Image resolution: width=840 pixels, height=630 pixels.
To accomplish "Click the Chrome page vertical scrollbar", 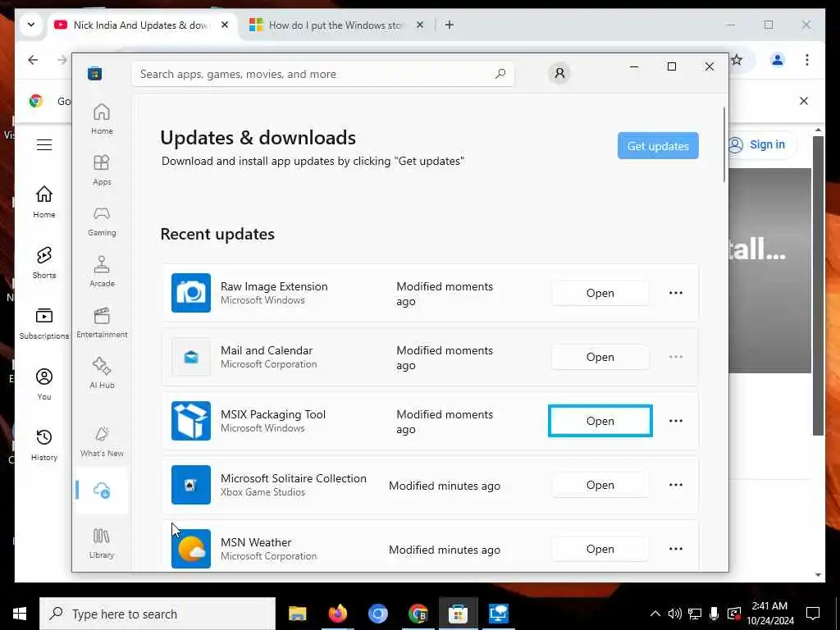I will point(818,284).
